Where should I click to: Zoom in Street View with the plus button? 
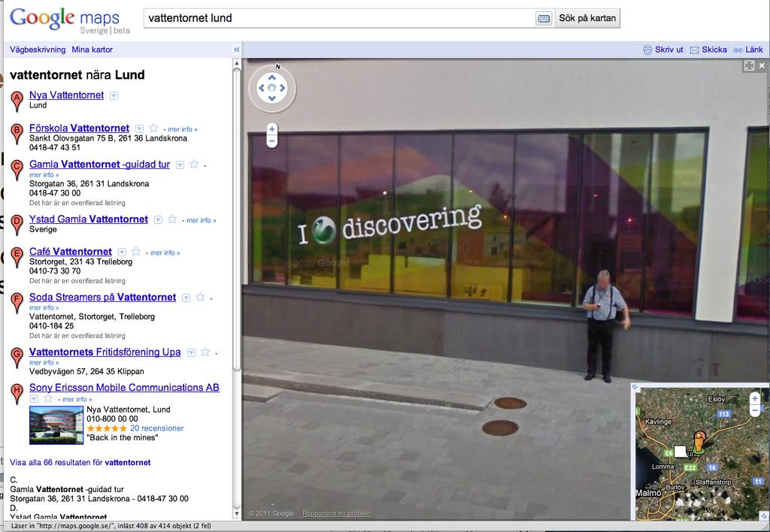(x=271, y=129)
